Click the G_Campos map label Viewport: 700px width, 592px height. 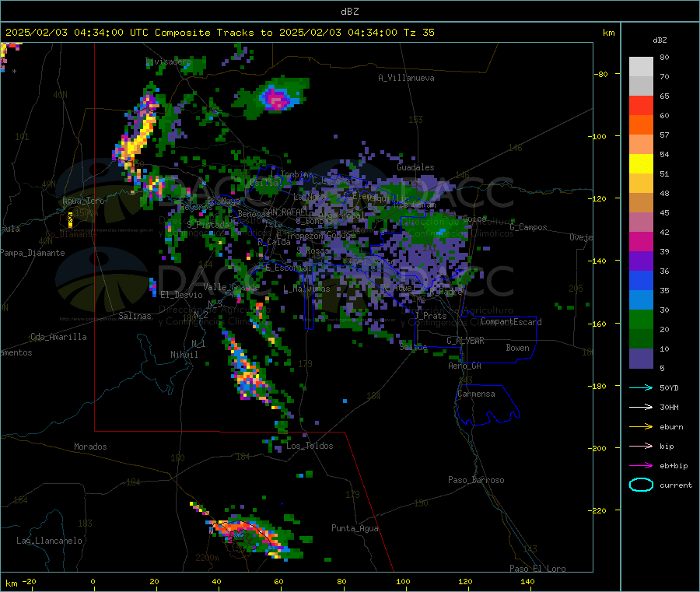[x=529, y=227]
